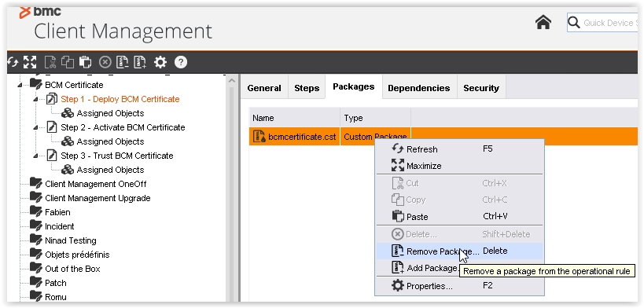Choose Maximize from the context menu
Screen dimensions: 644x308
tap(460, 166)
